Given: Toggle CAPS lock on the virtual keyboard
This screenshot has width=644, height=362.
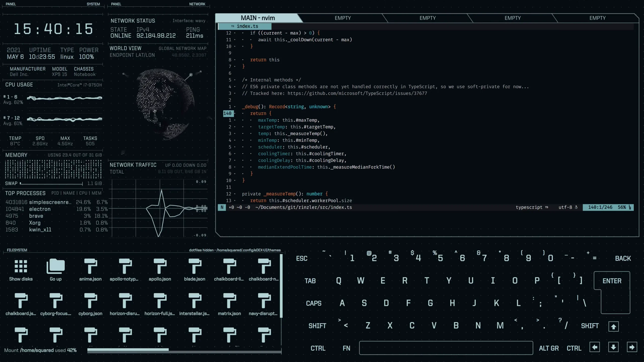Looking at the screenshot, I should 313,303.
